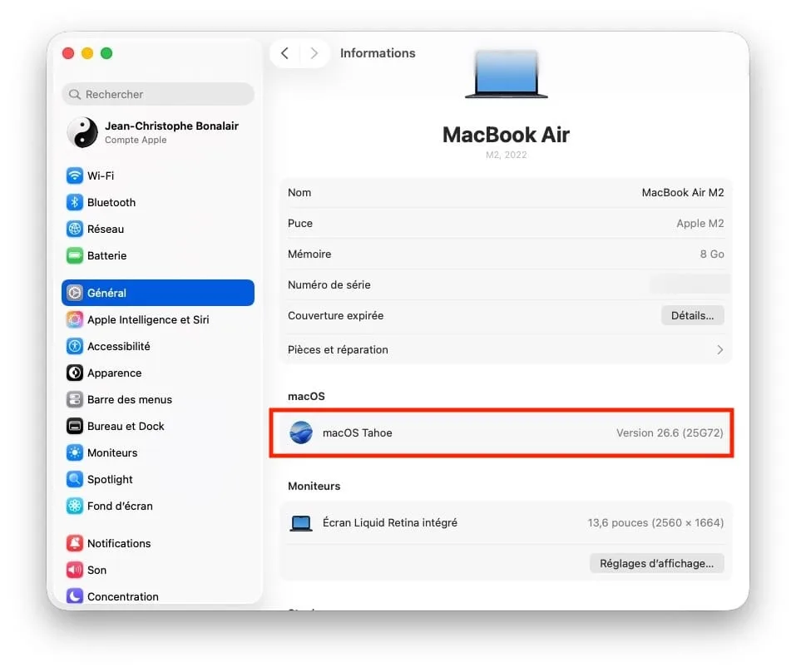Screen dimensions: 796x672
Task: Click 13,6 pouces (2560 × 1664) text
Action: (656, 523)
